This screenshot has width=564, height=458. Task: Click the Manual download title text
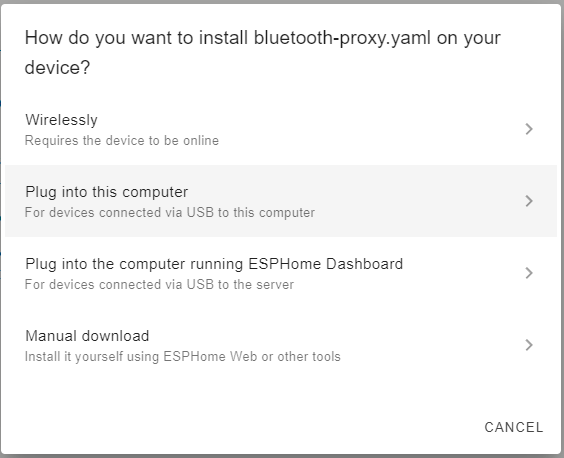(x=87, y=336)
